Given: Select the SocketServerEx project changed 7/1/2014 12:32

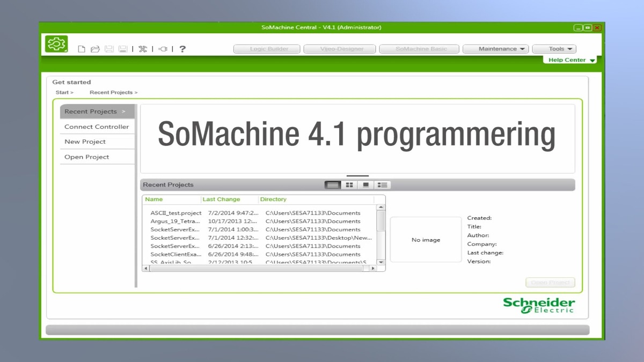Looking at the screenshot, I should pyautogui.click(x=260, y=238).
